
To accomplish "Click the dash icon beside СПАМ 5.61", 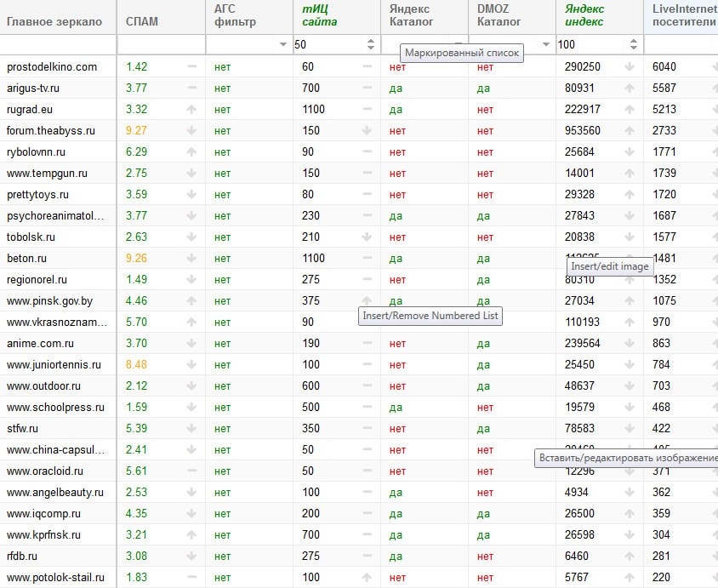I will click(x=192, y=471).
